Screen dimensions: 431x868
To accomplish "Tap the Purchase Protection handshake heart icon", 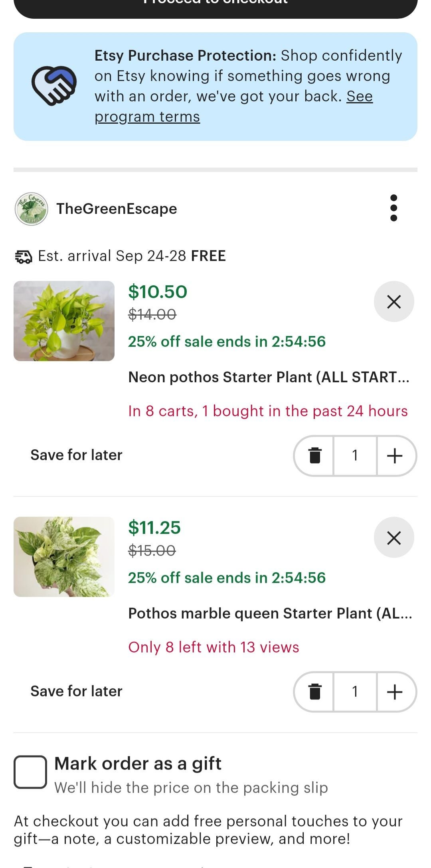I will click(x=54, y=85).
